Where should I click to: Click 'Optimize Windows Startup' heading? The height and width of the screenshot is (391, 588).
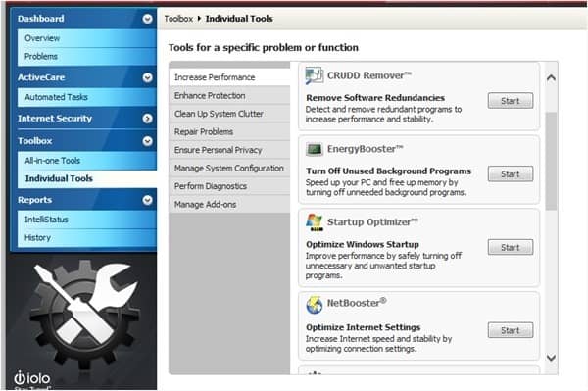(x=363, y=244)
